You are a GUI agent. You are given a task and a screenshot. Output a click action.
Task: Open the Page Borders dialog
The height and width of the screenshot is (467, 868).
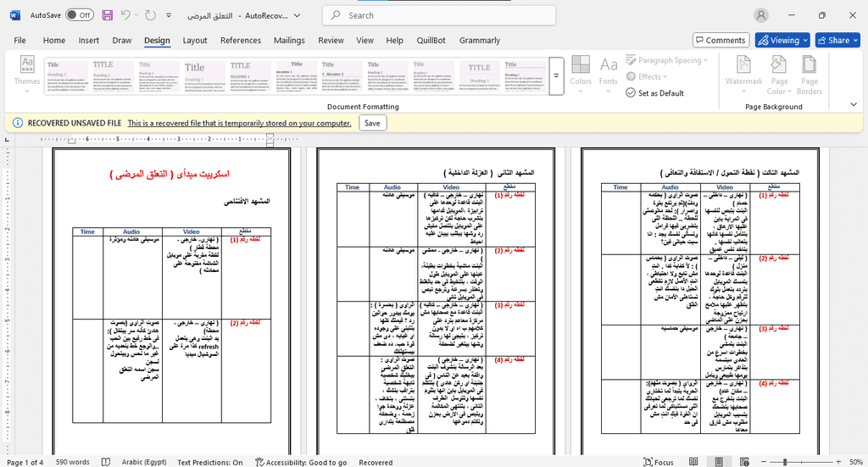(810, 76)
